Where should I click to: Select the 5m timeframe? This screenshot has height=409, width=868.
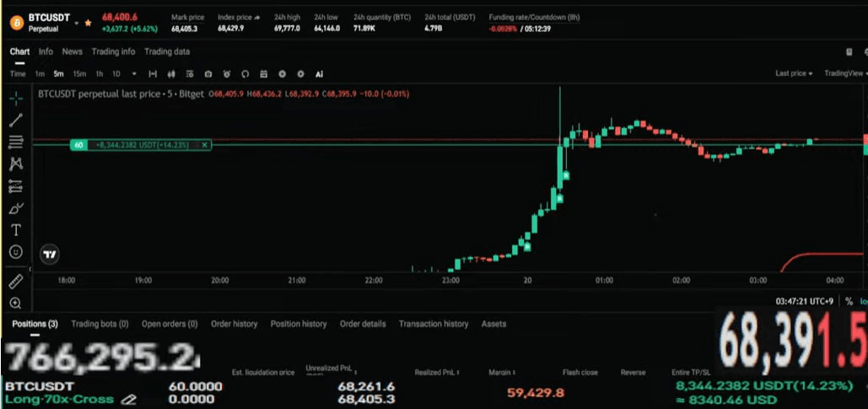pyautogui.click(x=59, y=74)
